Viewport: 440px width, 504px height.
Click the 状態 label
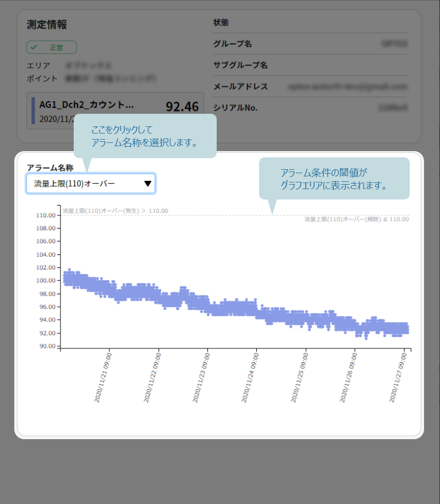pyautogui.click(x=221, y=23)
